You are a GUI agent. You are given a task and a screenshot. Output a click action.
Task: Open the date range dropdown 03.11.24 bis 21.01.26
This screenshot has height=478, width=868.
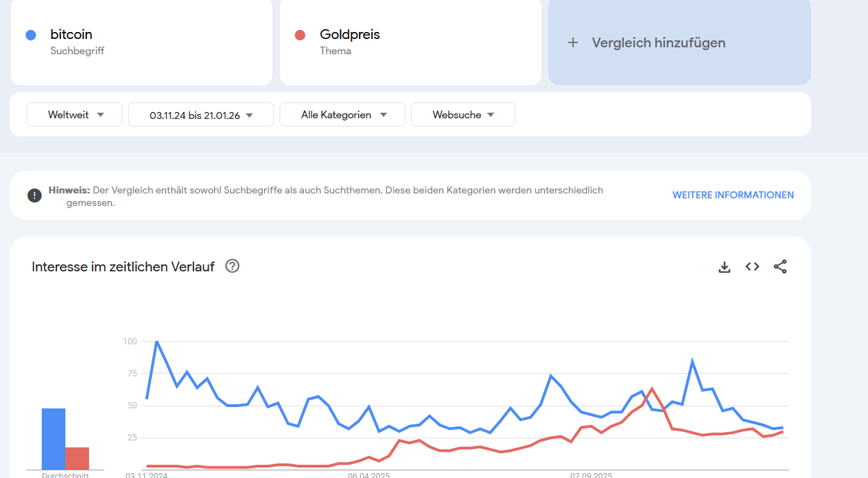(x=201, y=115)
